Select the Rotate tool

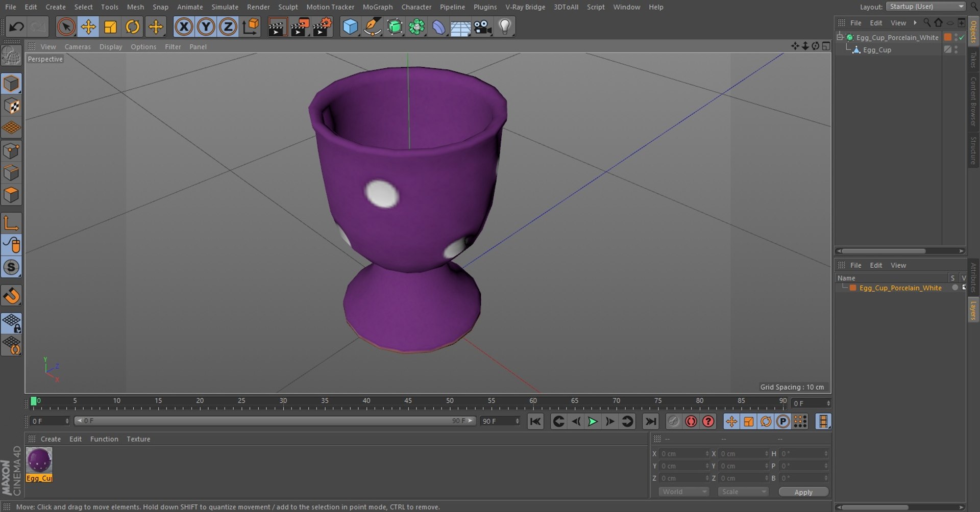[x=133, y=27]
